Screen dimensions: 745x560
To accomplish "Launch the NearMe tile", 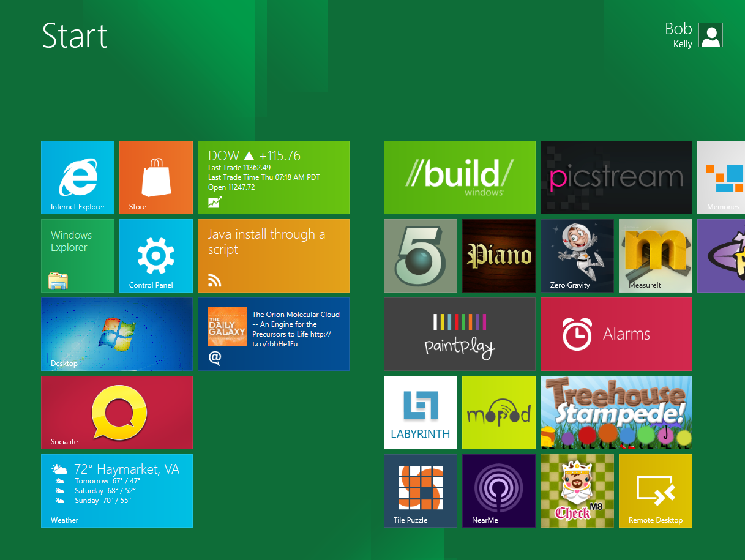I will click(499, 491).
